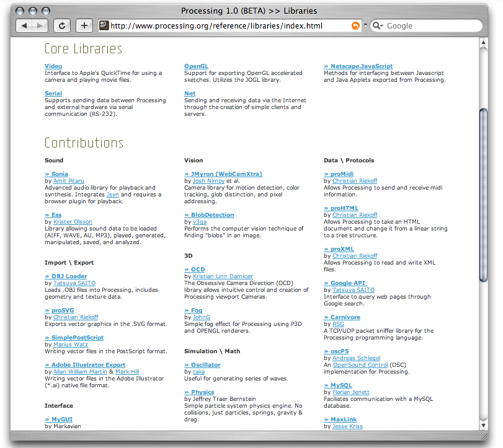Image resolution: width=503 pixels, height=448 pixels.
Task: Visit the Adobe Illustrator Export link
Action: click(85, 365)
